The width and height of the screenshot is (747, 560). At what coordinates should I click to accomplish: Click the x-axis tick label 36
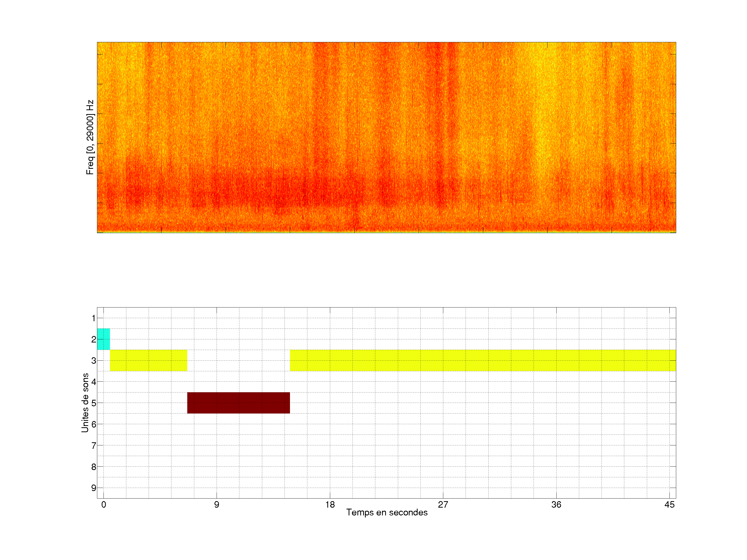(x=556, y=505)
